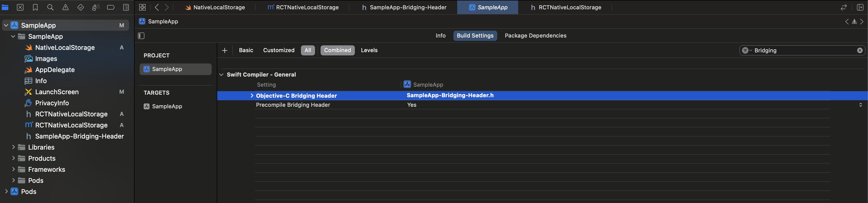The image size is (868, 203).
Task: Open the breakpoint navigator icon
Action: 111,7
